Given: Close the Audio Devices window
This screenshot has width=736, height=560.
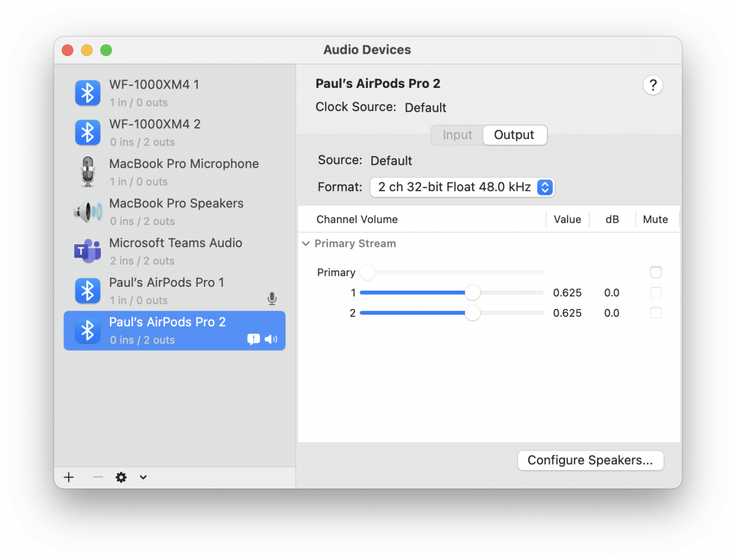Looking at the screenshot, I should point(67,50).
